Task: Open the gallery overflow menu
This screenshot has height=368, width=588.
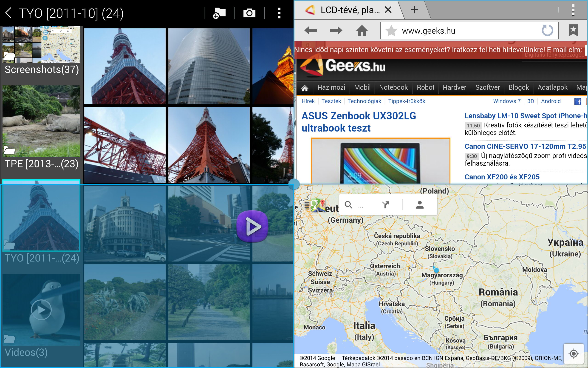Action: pyautogui.click(x=279, y=13)
